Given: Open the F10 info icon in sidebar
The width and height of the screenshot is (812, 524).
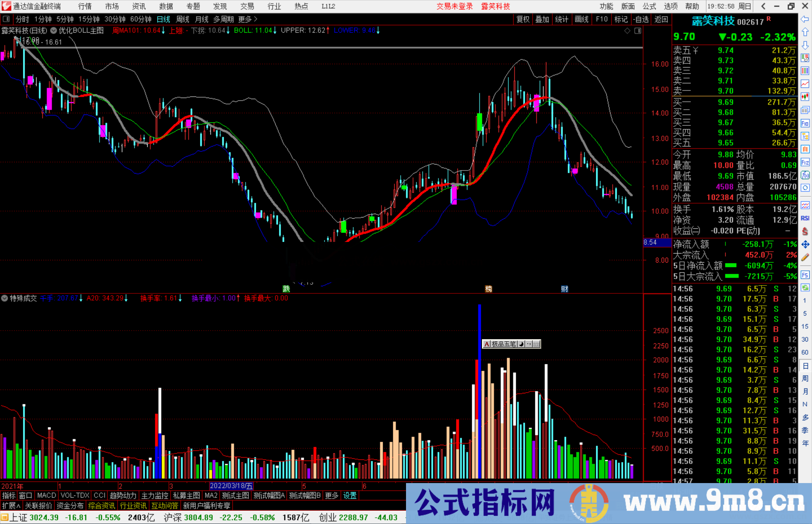Looking at the screenshot, I should coord(805,123).
